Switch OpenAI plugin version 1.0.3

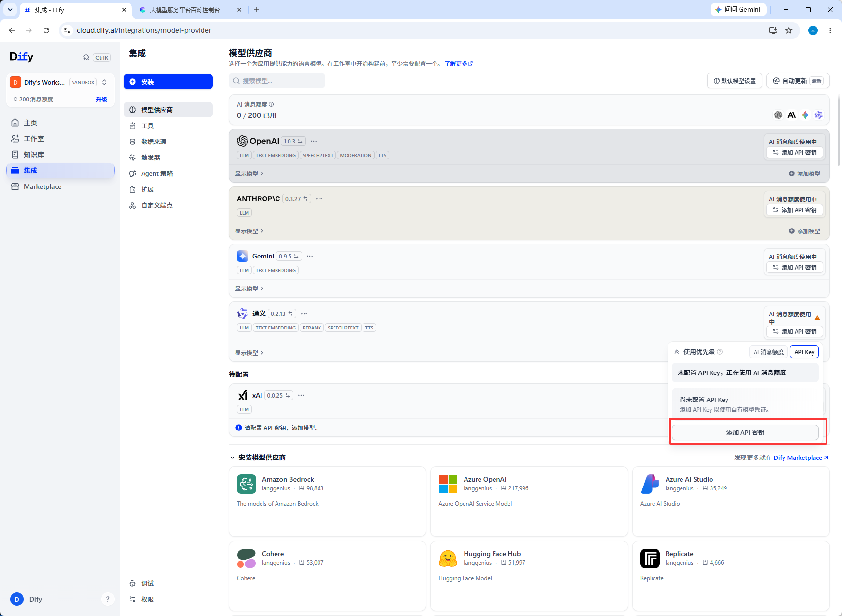tap(293, 141)
